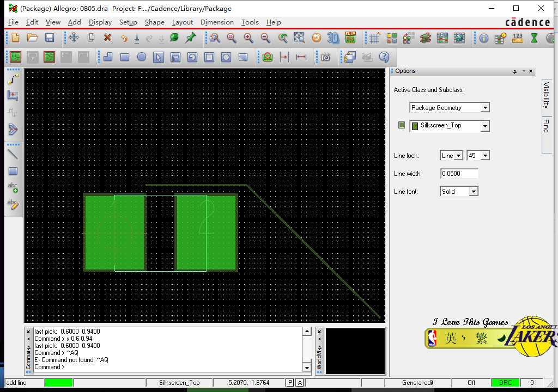Toggle the A button in status bar
Viewport: 558px width, 392px height.
300,383
